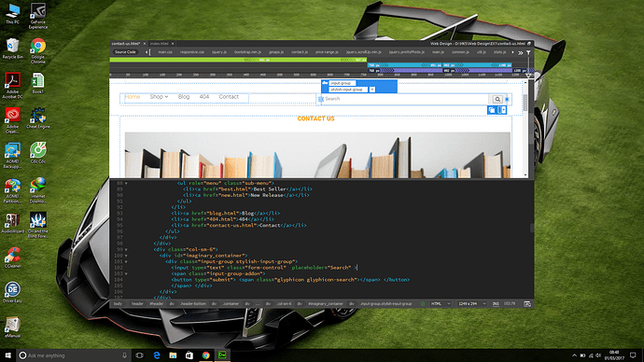
Task: Open the window size dropdown 1249 x 294
Action: point(472,304)
